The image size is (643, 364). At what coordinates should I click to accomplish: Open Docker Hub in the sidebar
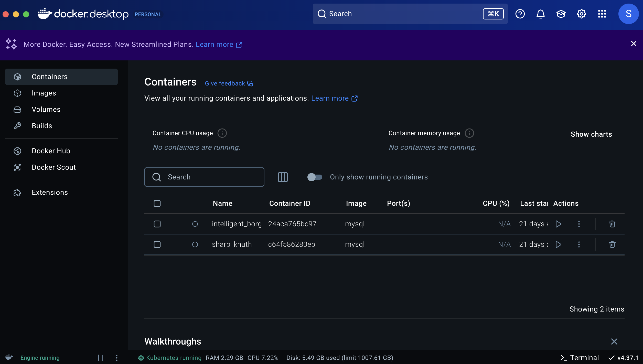(x=61, y=151)
